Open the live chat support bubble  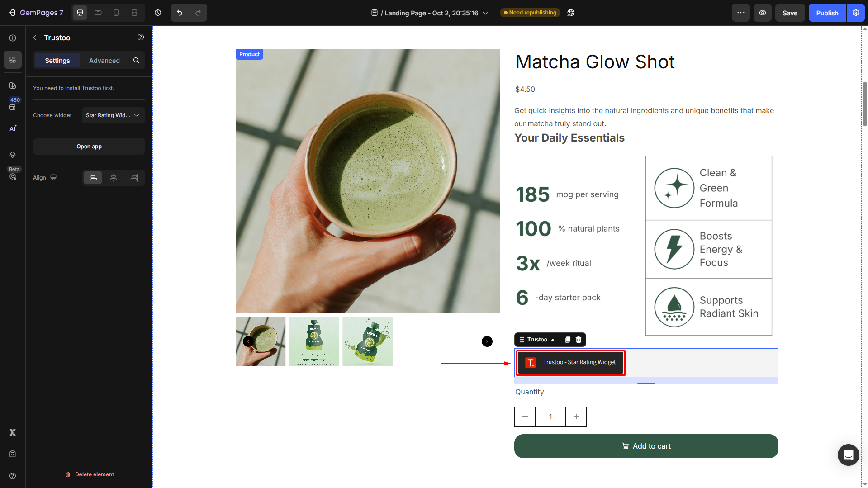click(x=848, y=455)
